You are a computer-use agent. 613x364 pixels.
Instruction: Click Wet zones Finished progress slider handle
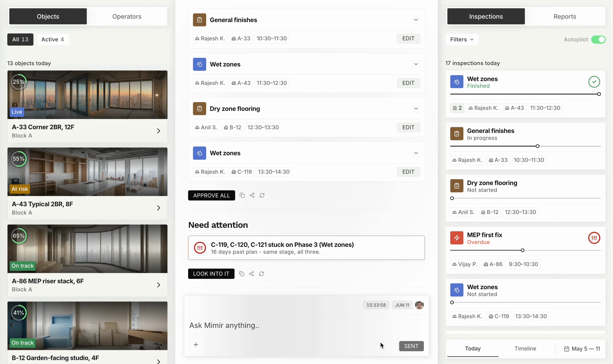click(x=599, y=94)
